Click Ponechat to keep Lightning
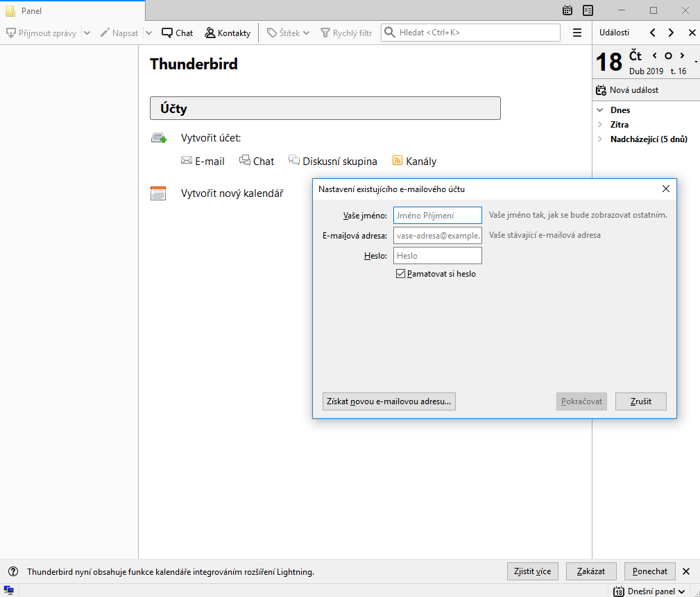 pyautogui.click(x=649, y=571)
